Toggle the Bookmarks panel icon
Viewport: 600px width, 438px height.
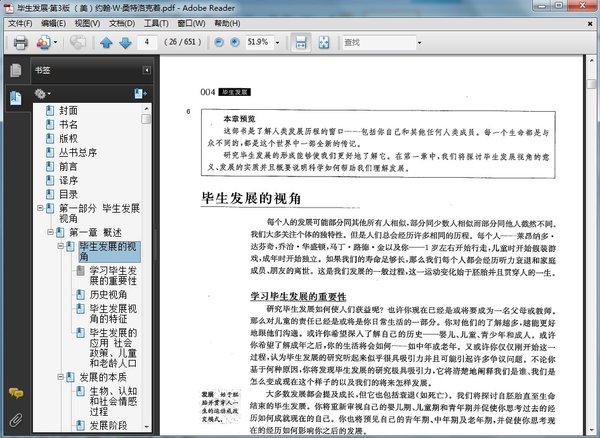pyautogui.click(x=16, y=98)
